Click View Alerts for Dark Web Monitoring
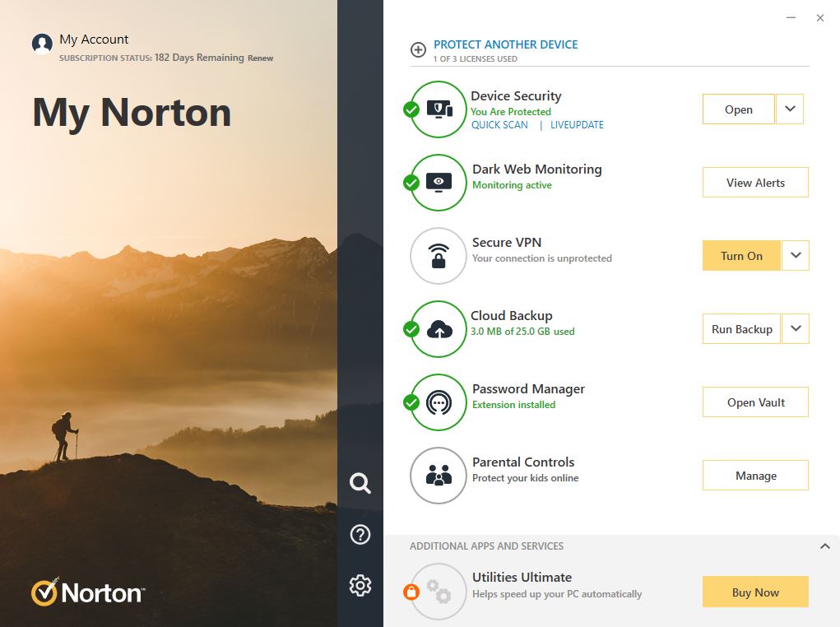840x627 pixels. [755, 183]
